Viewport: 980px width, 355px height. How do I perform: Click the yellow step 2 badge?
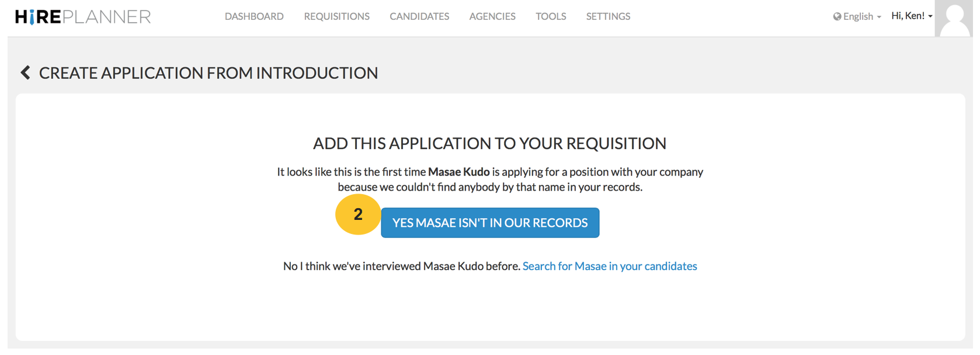click(358, 215)
